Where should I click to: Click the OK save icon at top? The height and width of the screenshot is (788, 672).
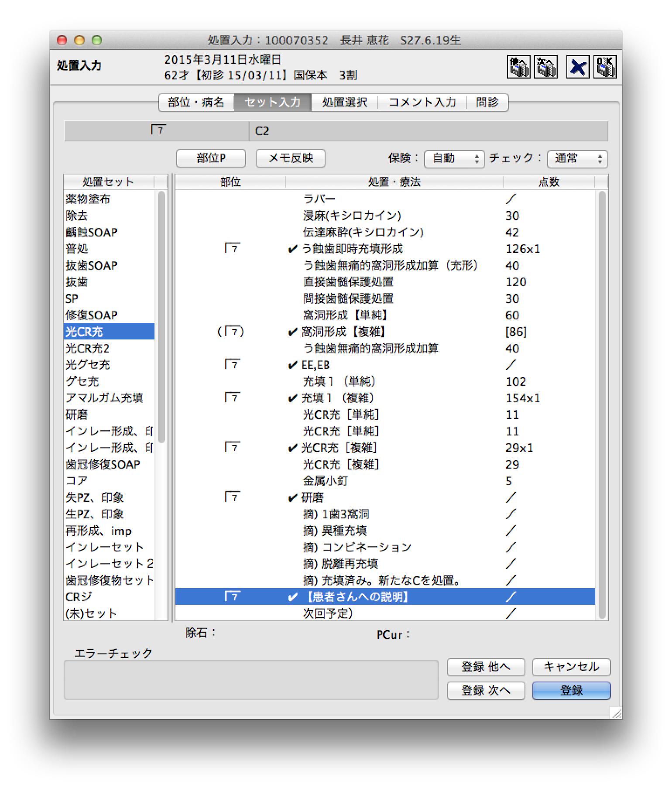pyautogui.click(x=605, y=67)
